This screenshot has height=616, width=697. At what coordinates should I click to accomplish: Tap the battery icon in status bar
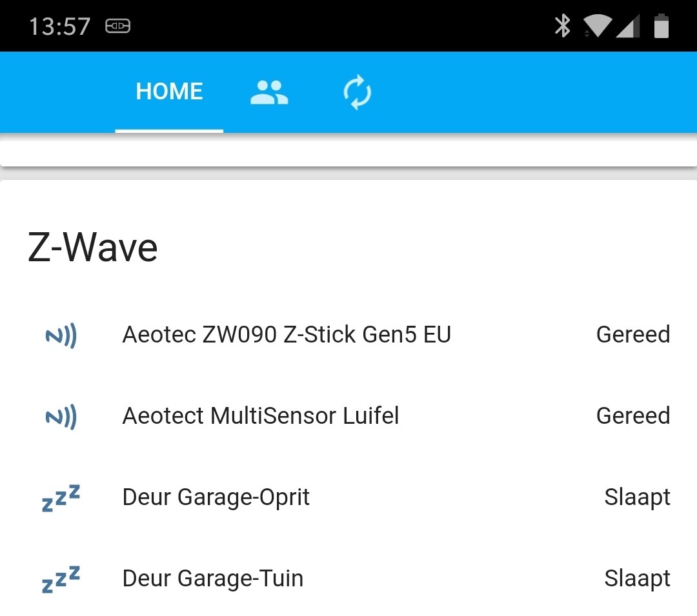(x=662, y=26)
